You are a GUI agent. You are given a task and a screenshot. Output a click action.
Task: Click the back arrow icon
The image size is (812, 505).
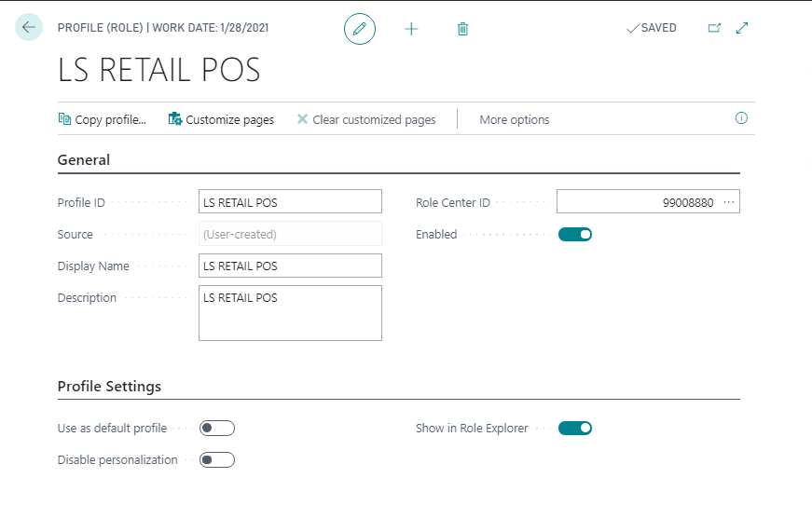coord(29,28)
